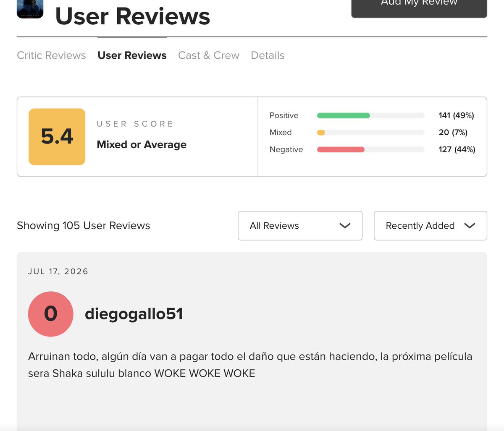Click the 5.4 user score badge
This screenshot has height=431, width=504.
click(x=57, y=137)
